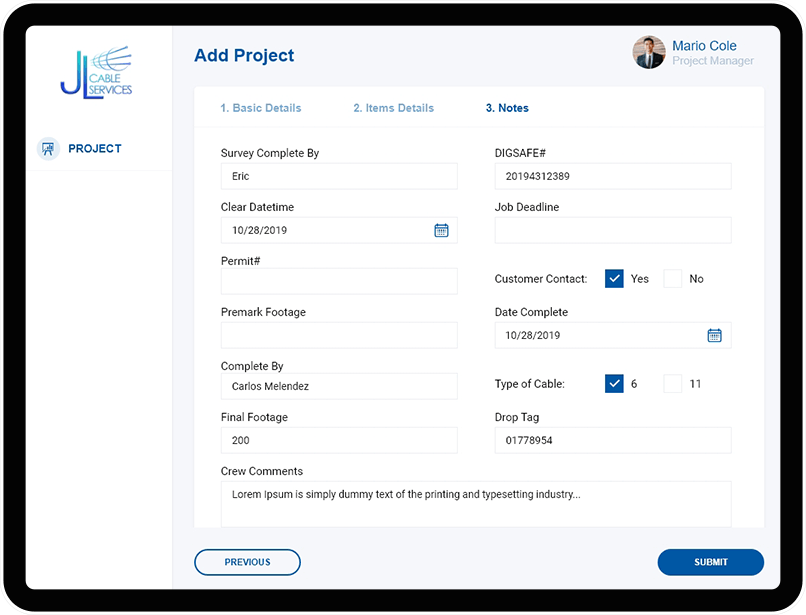Open calendar picker for Clear Datetime
Screen dimensions: 806x615
[x=441, y=230]
